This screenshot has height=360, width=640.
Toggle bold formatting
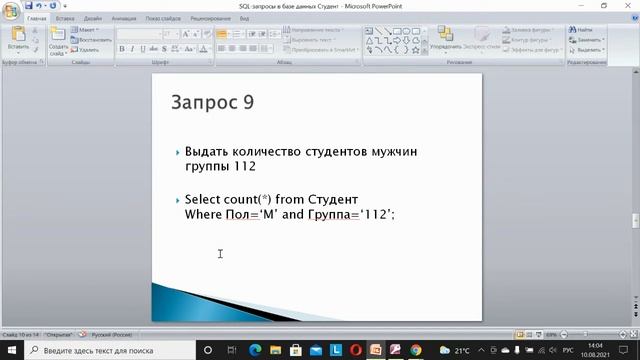click(122, 49)
